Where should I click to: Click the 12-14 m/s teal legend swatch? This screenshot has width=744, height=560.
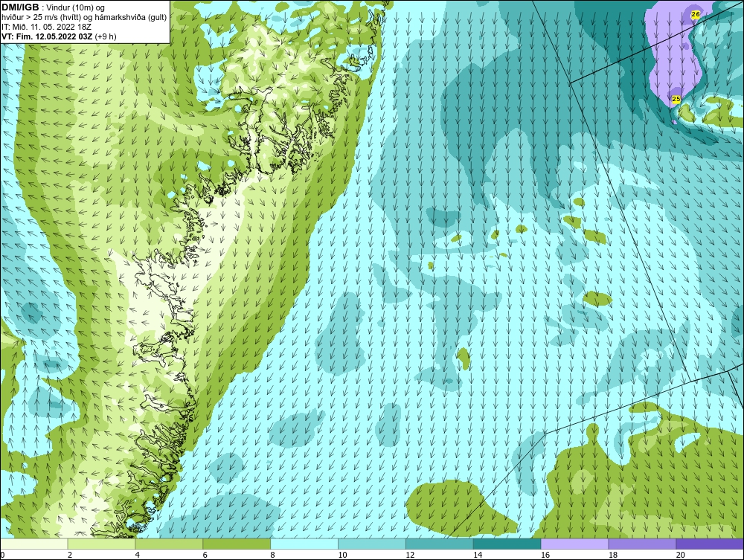coord(440,544)
